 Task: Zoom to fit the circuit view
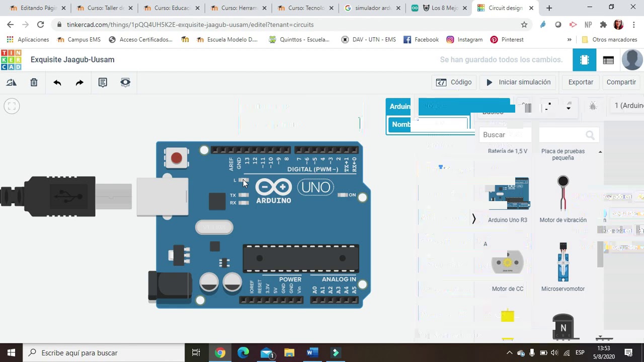pyautogui.click(x=12, y=106)
